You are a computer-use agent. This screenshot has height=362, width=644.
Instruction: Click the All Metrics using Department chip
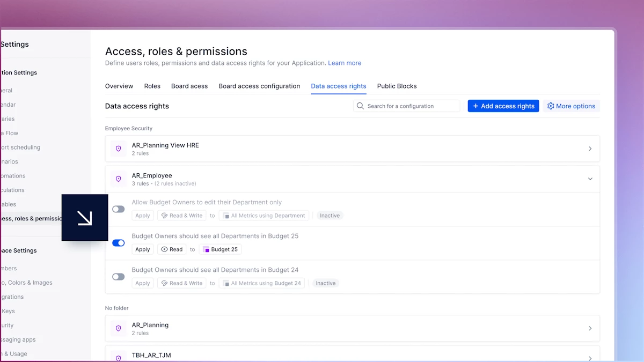tap(264, 216)
